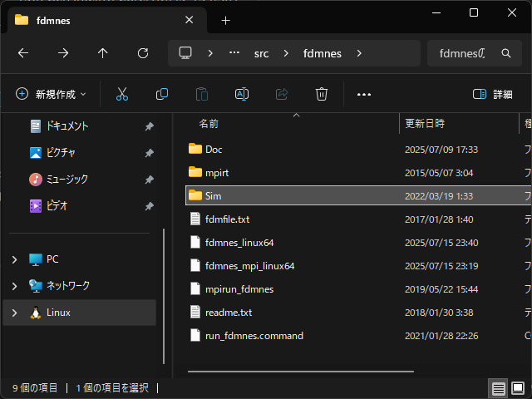Click the pin icon next to ミュージック
Viewport: 532px width, 399px height.
click(150, 180)
